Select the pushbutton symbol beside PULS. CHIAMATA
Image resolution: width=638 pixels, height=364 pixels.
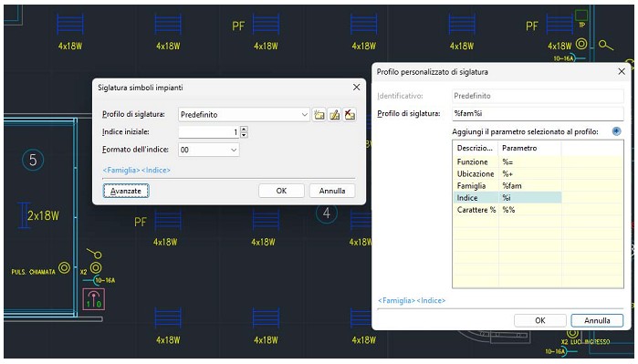pyautogui.click(x=64, y=267)
